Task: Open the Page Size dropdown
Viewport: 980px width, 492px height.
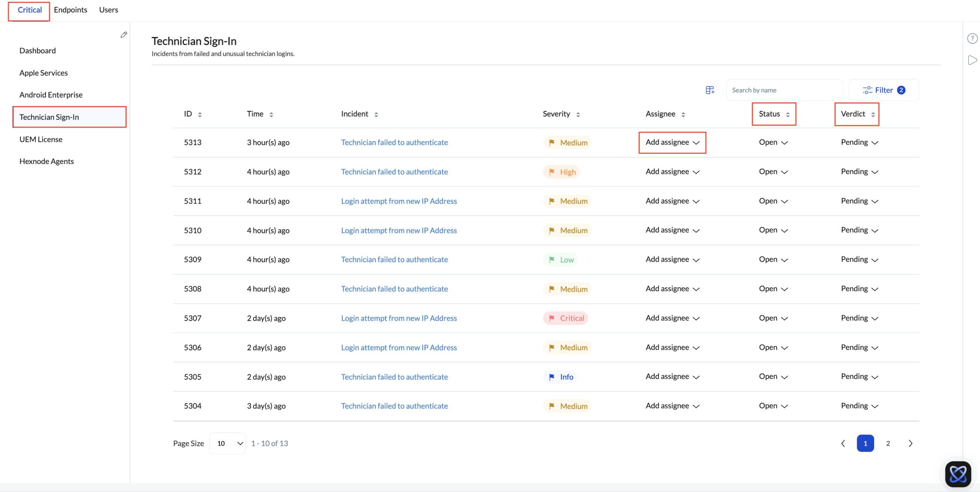Action: pyautogui.click(x=227, y=443)
